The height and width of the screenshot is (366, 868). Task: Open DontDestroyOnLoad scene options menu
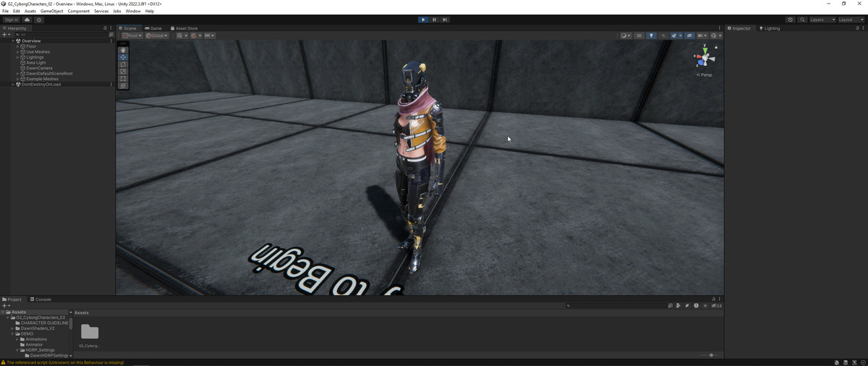pos(111,85)
